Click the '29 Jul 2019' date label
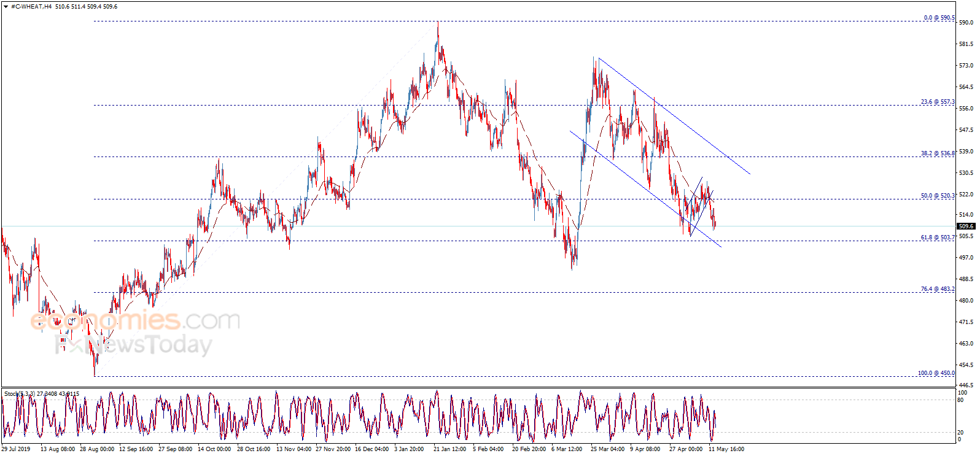980x456 pixels. click(16, 449)
